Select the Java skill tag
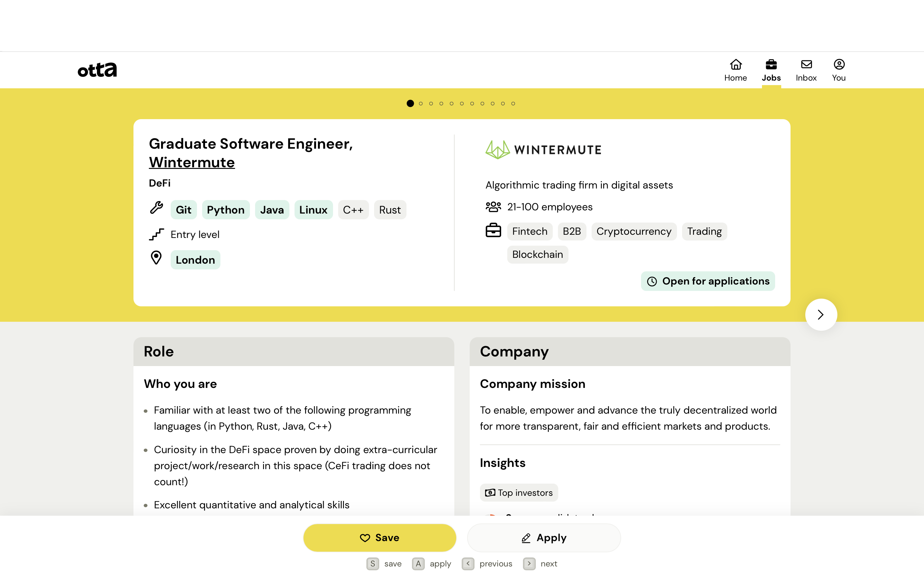 (272, 209)
